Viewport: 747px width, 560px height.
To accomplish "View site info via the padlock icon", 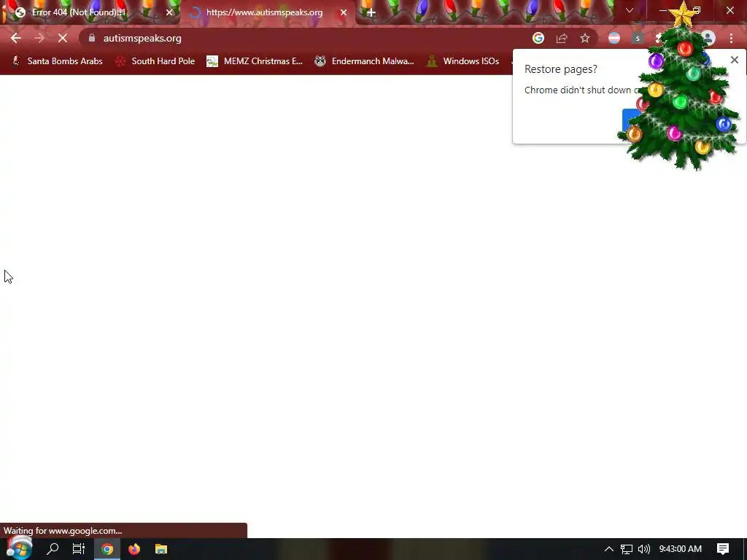I will (x=92, y=38).
